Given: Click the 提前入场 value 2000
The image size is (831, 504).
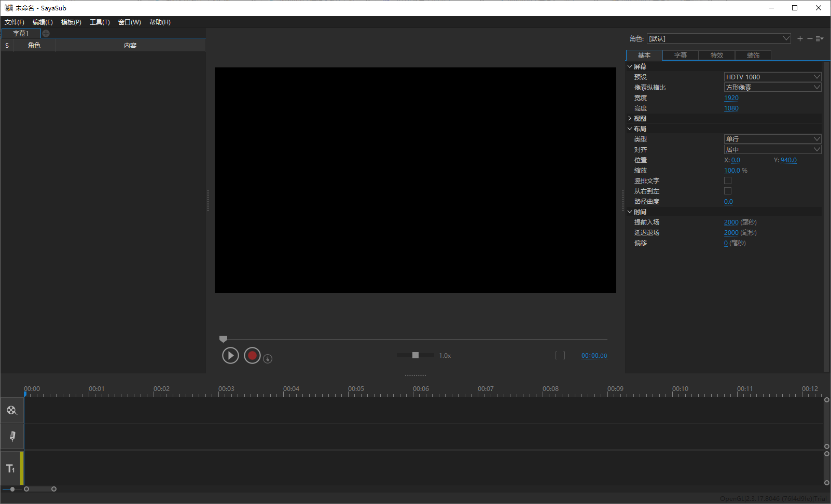Looking at the screenshot, I should click(731, 222).
